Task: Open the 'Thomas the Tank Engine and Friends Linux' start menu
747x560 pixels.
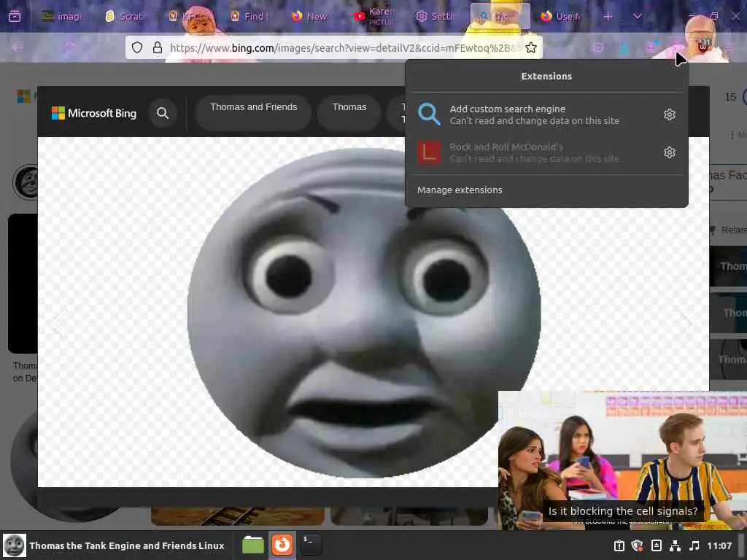Action: click(x=113, y=545)
